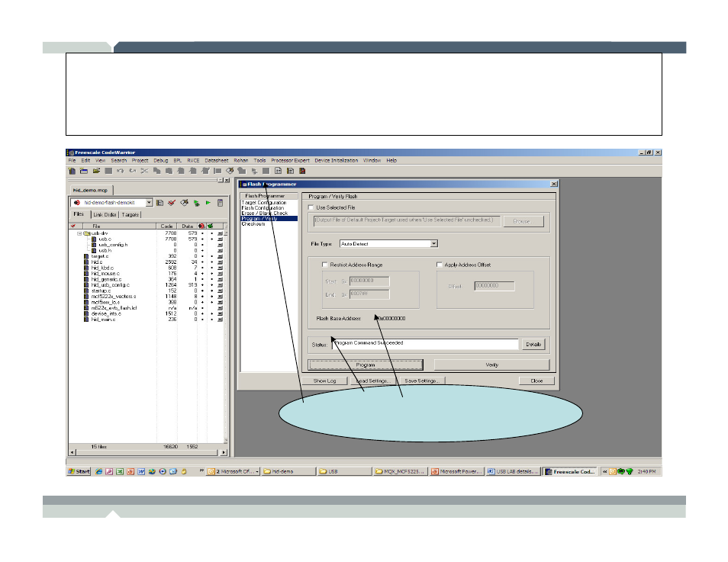Expand hidden system tray icons chevron
This screenshot has height=562, width=728.
[x=605, y=471]
